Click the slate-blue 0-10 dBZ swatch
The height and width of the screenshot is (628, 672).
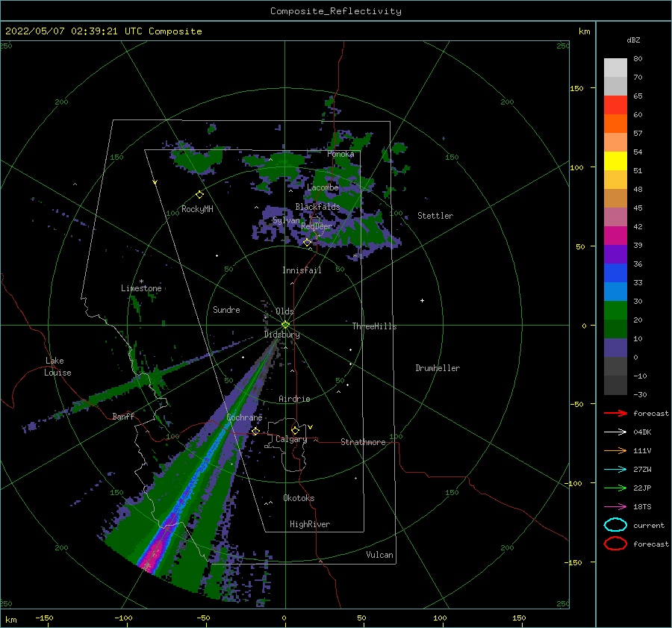click(x=615, y=348)
